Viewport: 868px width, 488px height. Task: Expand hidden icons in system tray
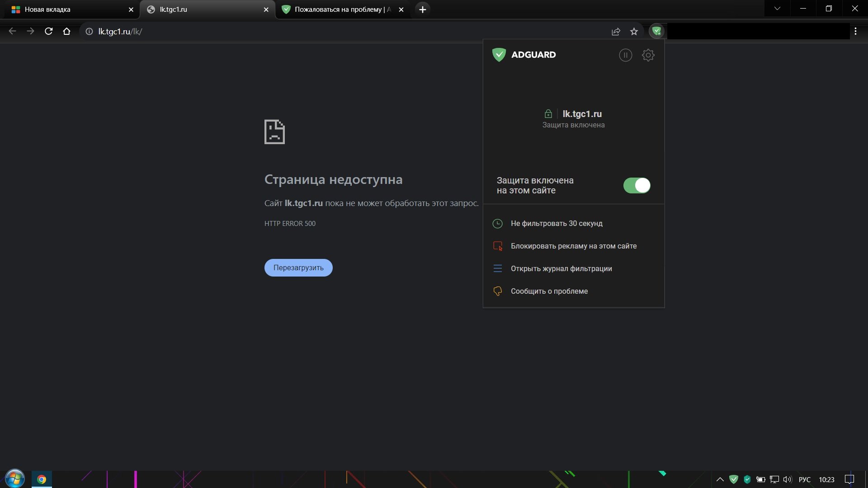(720, 479)
